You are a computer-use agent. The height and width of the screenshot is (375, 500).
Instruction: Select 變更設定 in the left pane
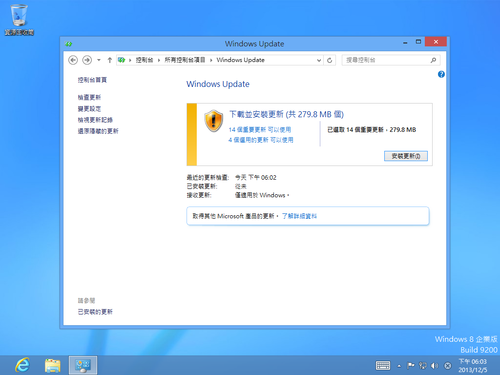point(89,109)
